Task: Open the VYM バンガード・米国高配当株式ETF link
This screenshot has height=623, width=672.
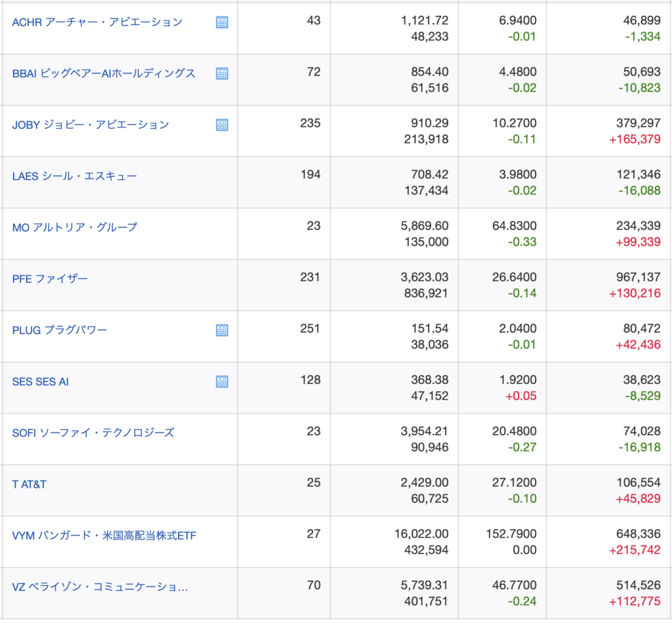Action: point(104,536)
